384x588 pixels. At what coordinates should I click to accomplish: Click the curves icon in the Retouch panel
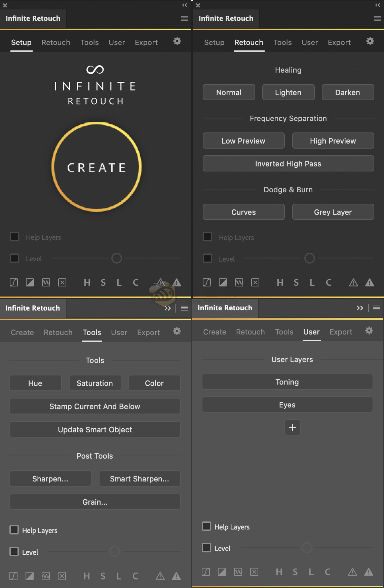[x=207, y=282]
